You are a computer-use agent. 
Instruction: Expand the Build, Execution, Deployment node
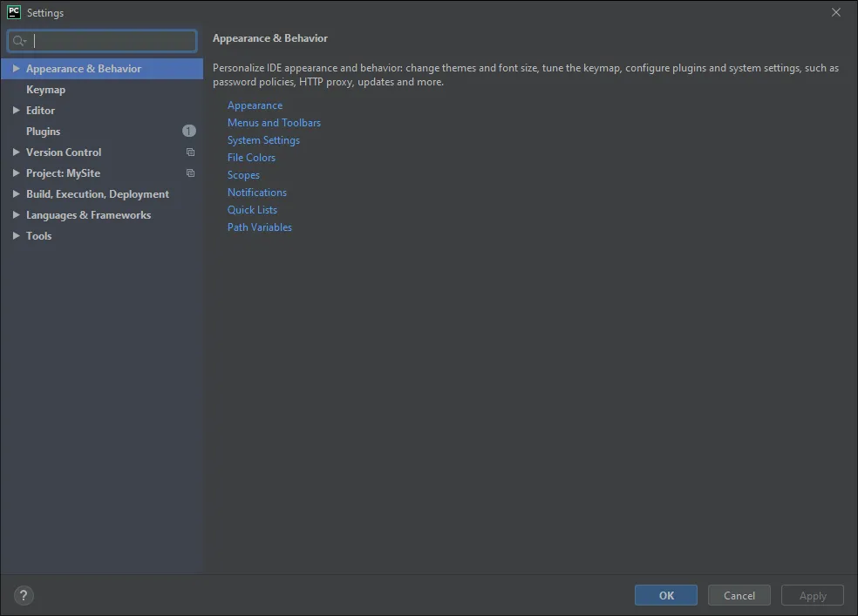click(16, 194)
